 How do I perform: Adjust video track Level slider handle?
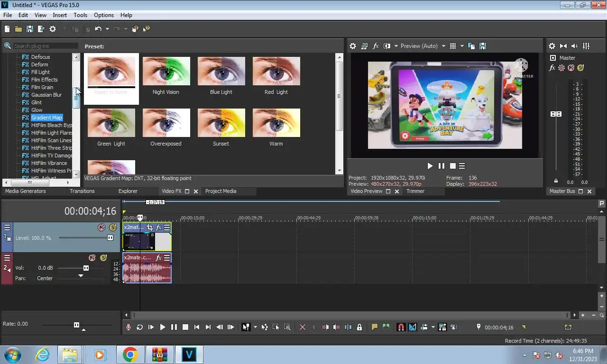coord(110,238)
